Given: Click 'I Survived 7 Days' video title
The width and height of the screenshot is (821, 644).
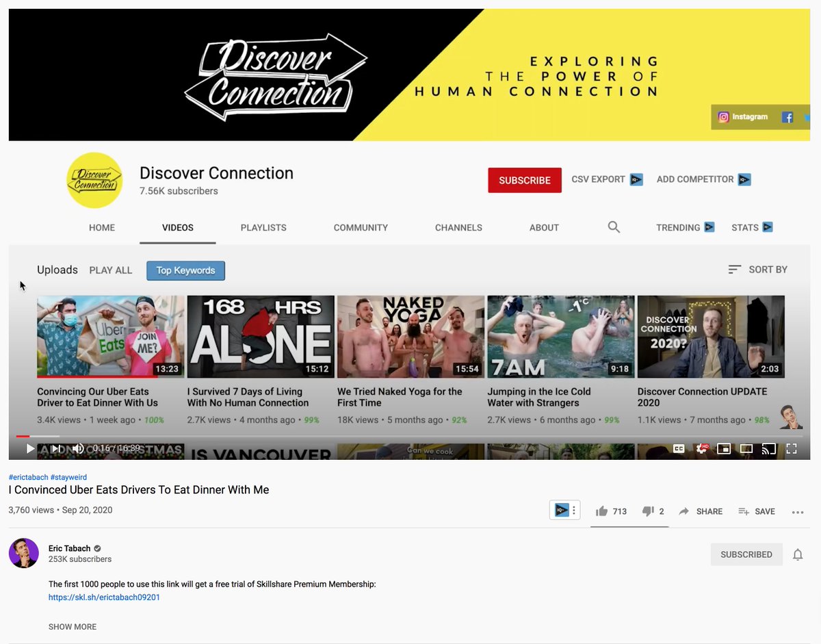Looking at the screenshot, I should point(248,397).
